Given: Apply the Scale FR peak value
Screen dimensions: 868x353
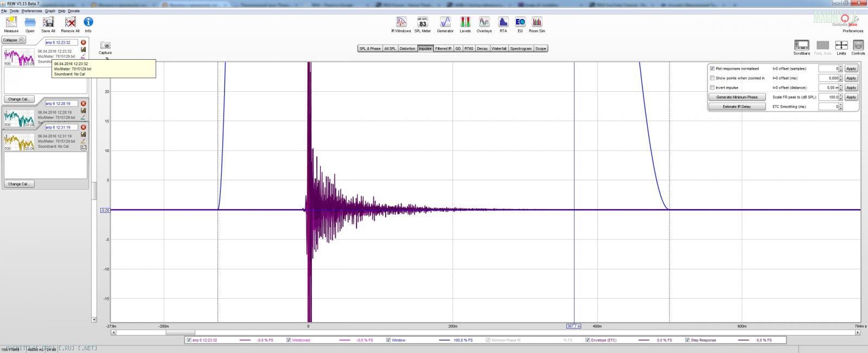Looking at the screenshot, I should (x=851, y=97).
